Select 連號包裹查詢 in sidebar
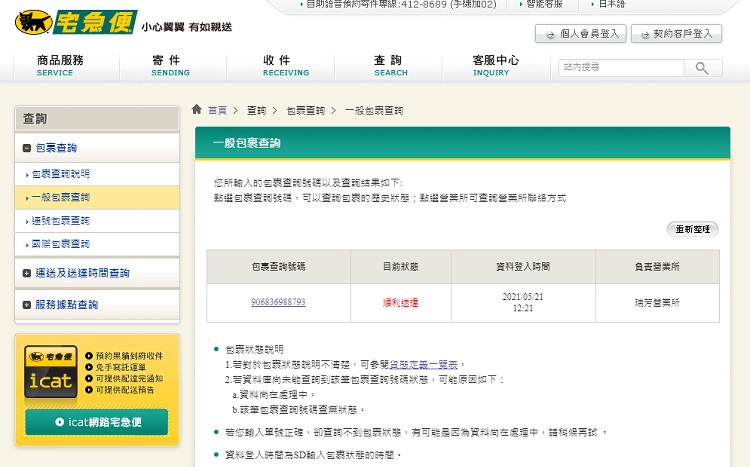This screenshot has width=750, height=467. [x=61, y=221]
